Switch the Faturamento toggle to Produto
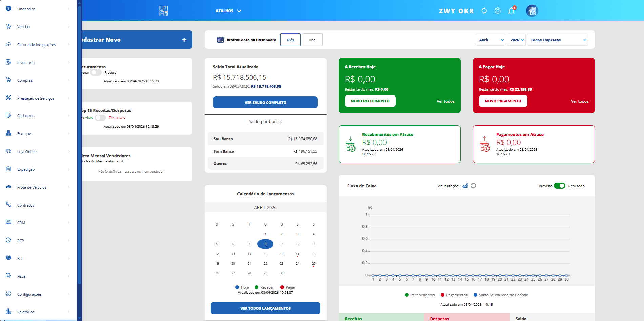Screen dimensions: 644x321 tap(96, 72)
